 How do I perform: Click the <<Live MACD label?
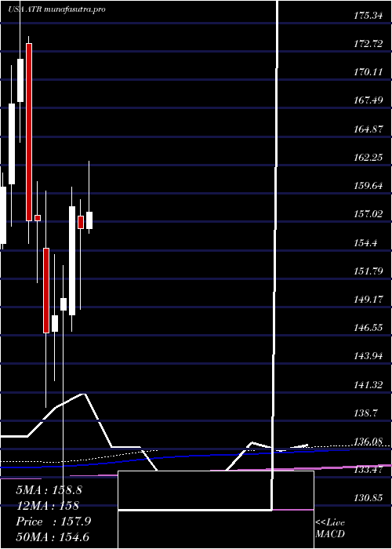tap(330, 529)
